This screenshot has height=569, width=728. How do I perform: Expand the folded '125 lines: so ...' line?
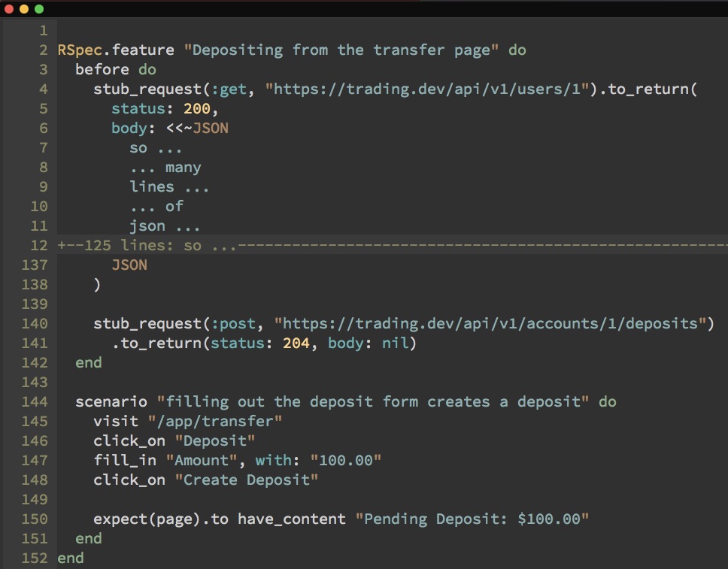tap(393, 245)
